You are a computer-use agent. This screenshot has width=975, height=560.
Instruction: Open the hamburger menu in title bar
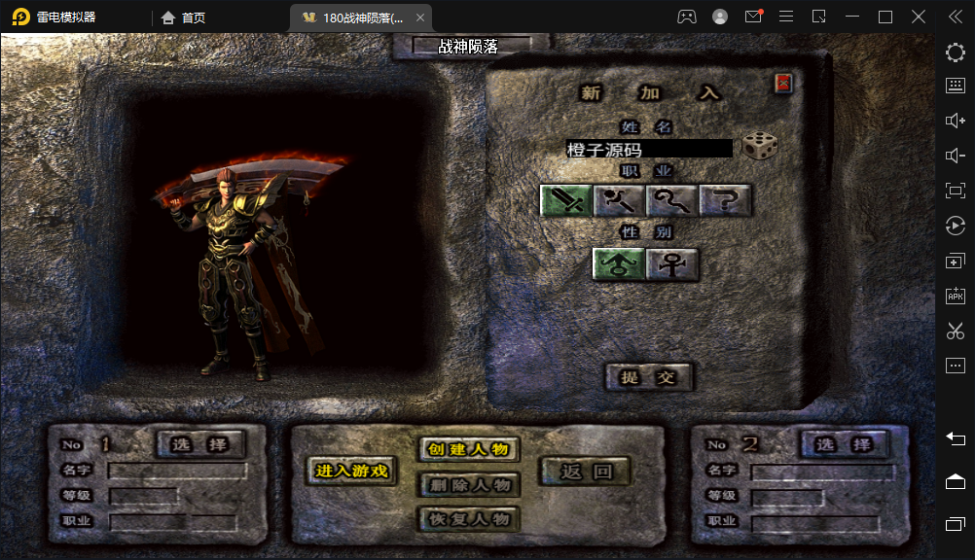click(x=786, y=17)
